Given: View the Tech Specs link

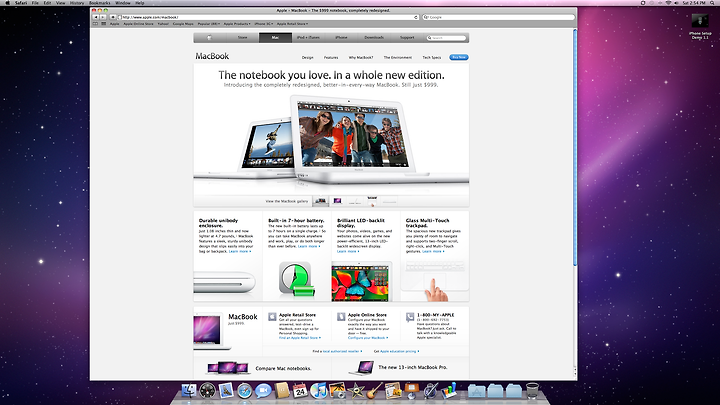Looking at the screenshot, I should point(432,57).
